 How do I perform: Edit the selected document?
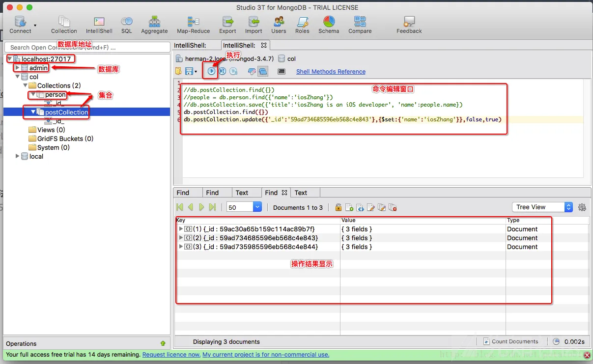[371, 207]
